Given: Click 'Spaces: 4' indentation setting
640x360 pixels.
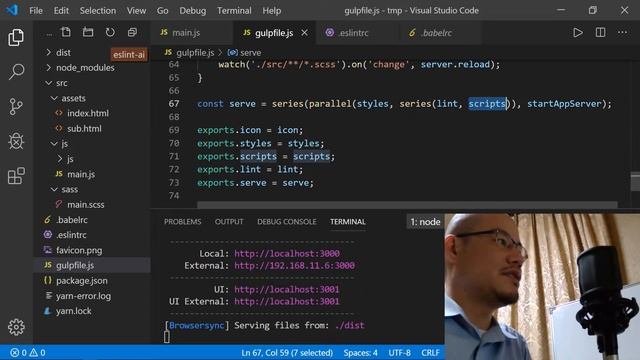Looking at the screenshot, I should [x=360, y=353].
